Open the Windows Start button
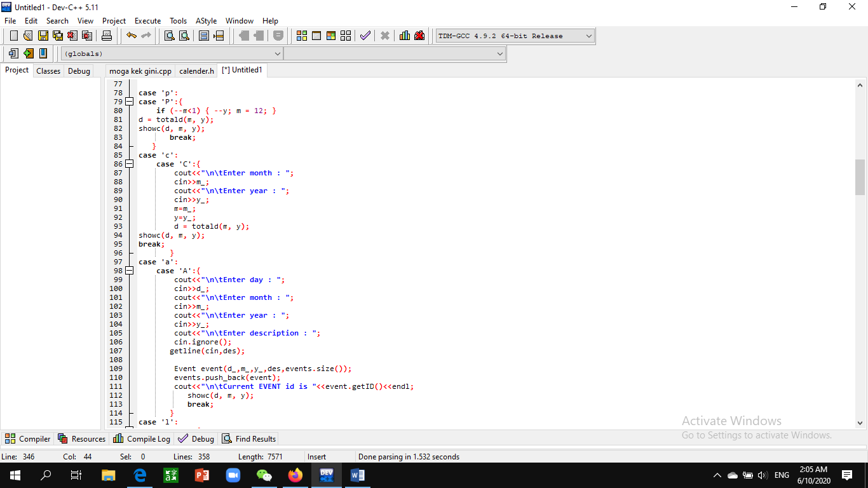868x488 pixels. click(15, 475)
